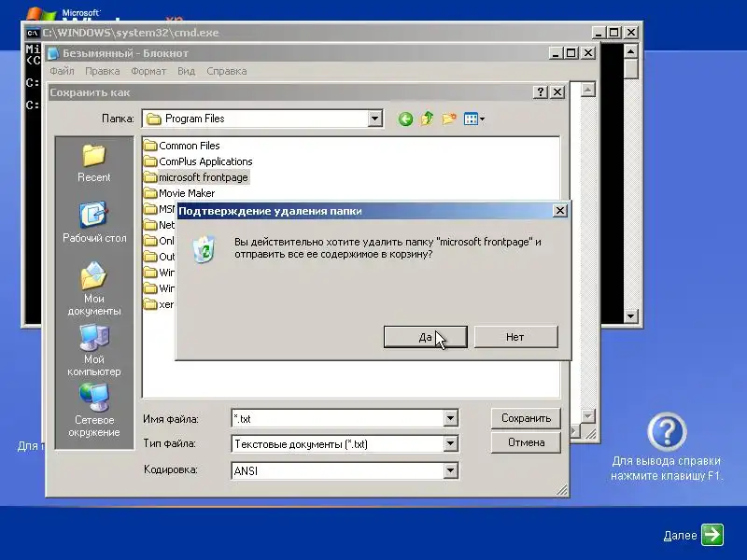Expand the Кодировка dropdown
The width and height of the screenshot is (747, 560).
coord(450,471)
